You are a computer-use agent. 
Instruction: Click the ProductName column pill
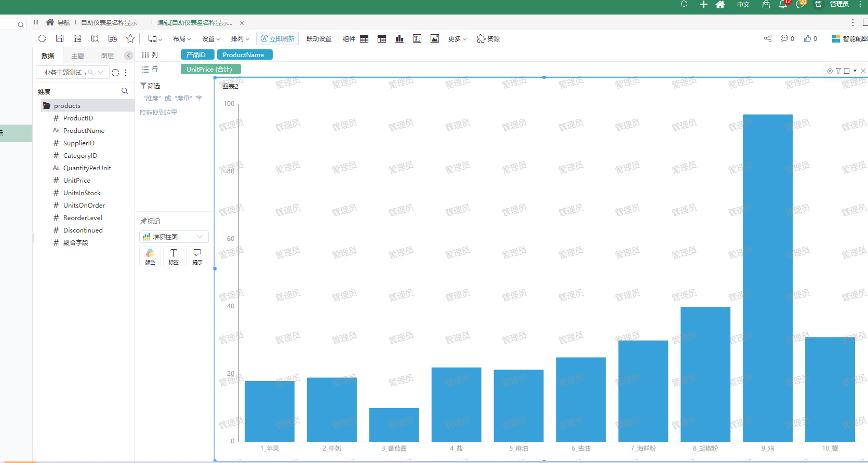[245, 55]
